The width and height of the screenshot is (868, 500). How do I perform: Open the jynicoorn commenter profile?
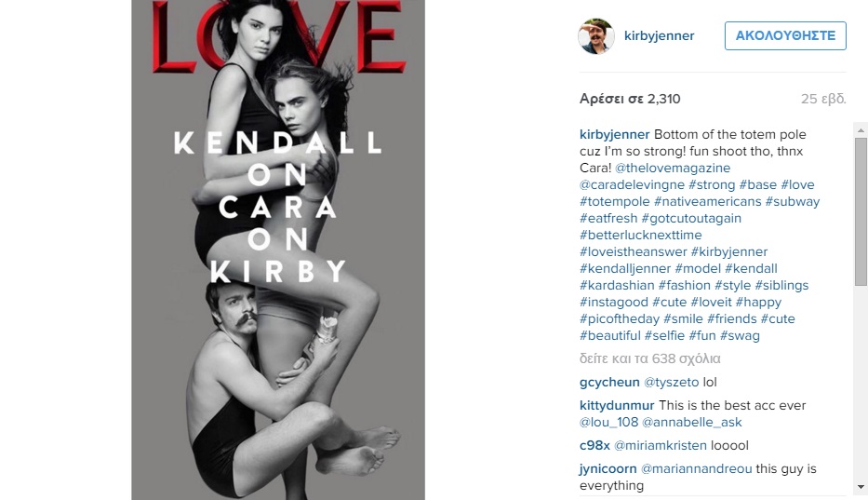tap(608, 469)
